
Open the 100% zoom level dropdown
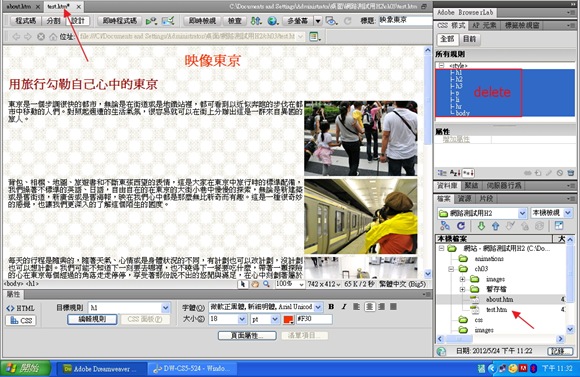pos(301,285)
